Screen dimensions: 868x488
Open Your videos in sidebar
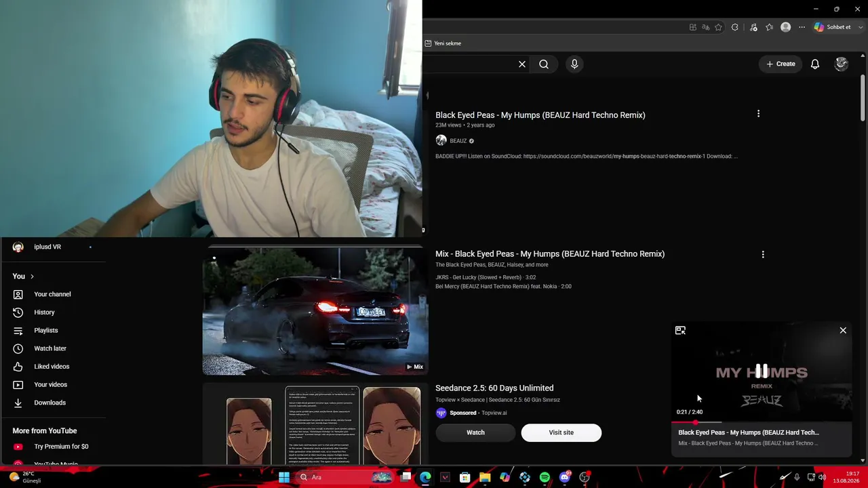[50, 385]
